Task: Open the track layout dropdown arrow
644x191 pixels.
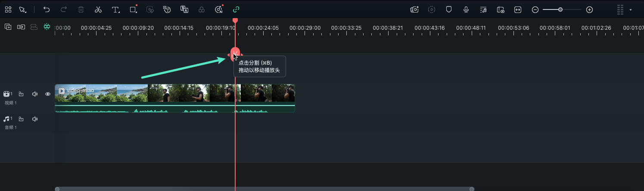Action: [x=631, y=9]
